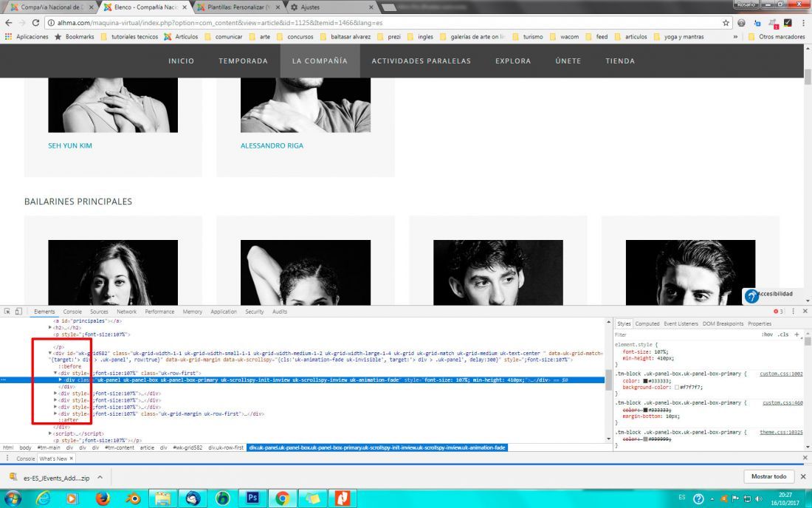Open the Otros marcadores bookmarks folder
The width and height of the screenshot is (812, 508).
tap(777, 37)
